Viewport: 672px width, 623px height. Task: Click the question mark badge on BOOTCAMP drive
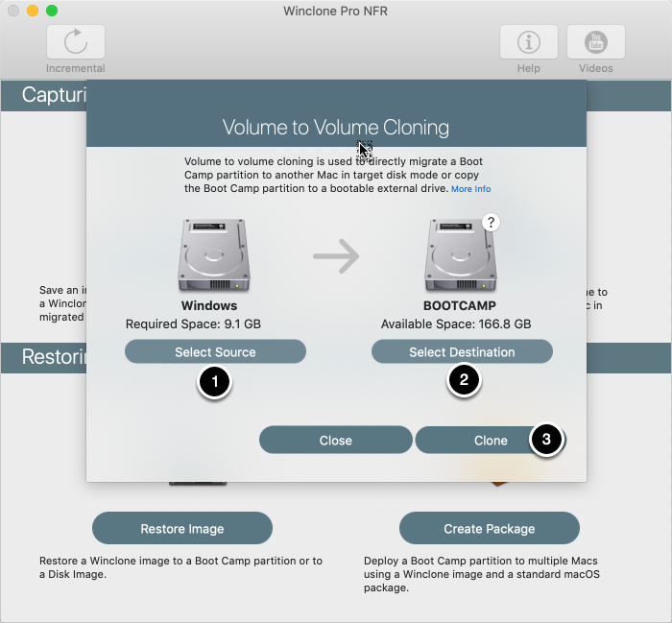pos(492,223)
